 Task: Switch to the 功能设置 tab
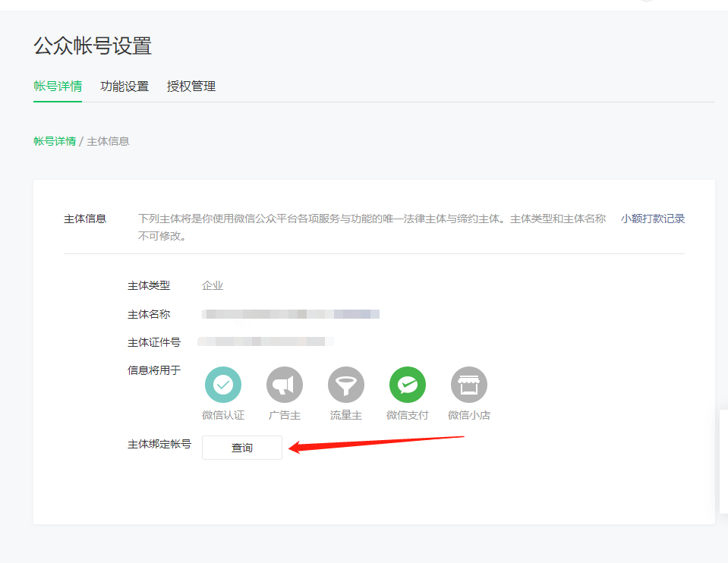coord(124,86)
